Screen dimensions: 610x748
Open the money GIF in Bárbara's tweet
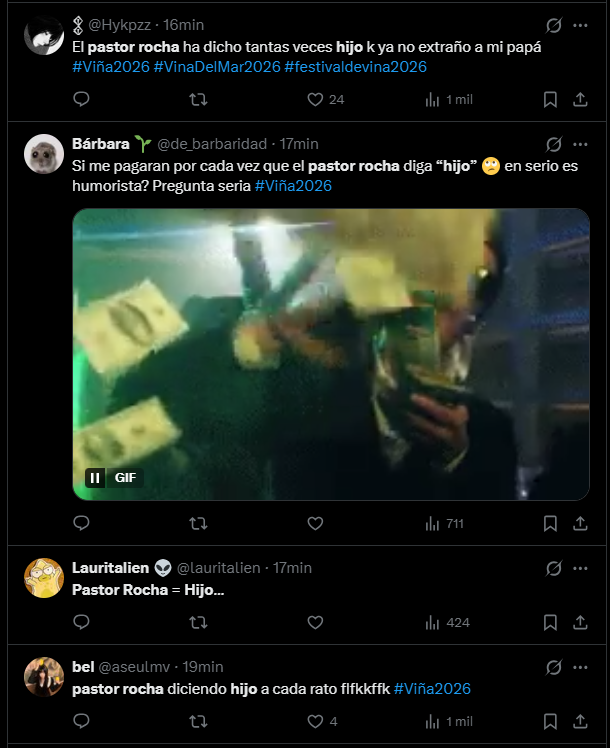click(x=330, y=350)
